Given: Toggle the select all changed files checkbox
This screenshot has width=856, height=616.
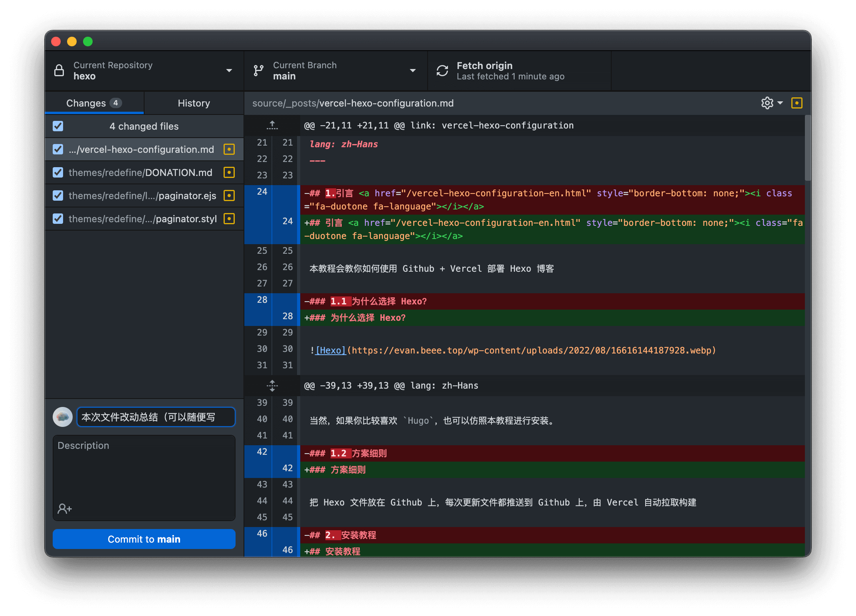Looking at the screenshot, I should pyautogui.click(x=58, y=126).
